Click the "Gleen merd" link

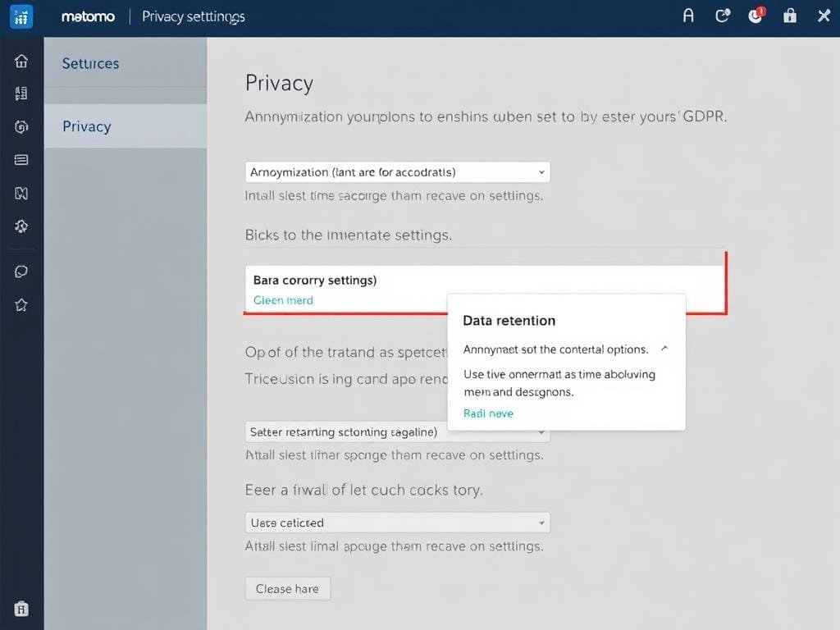(x=283, y=300)
